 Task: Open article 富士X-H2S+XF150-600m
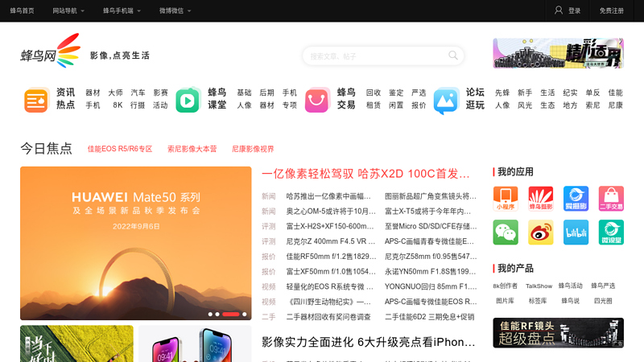click(330, 226)
